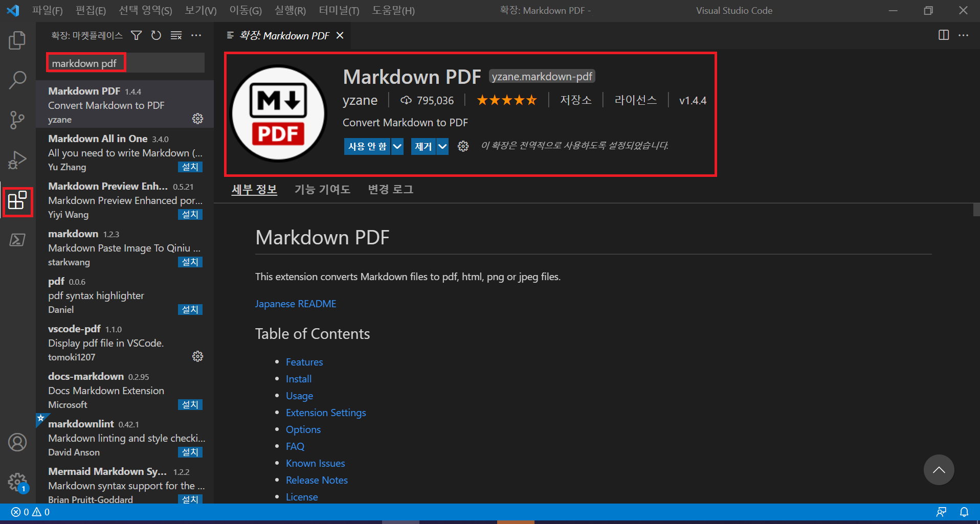
Task: Open the 실행(R) menu
Action: 290,10
